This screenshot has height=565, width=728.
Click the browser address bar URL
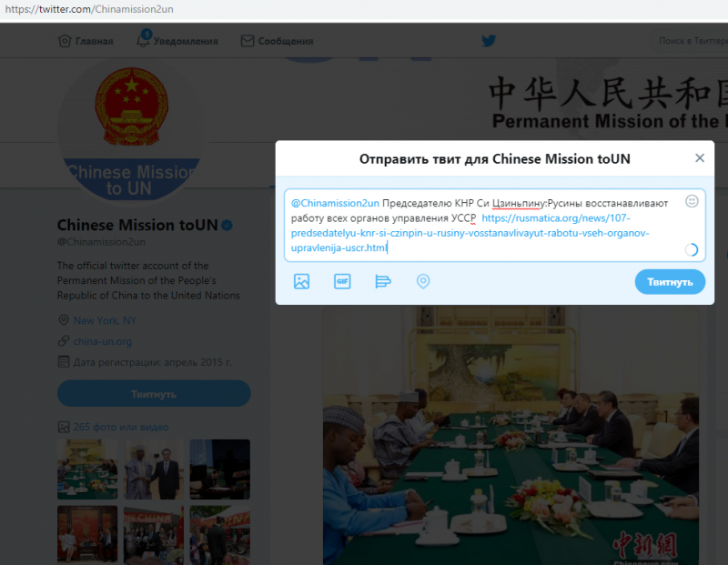pyautogui.click(x=89, y=9)
